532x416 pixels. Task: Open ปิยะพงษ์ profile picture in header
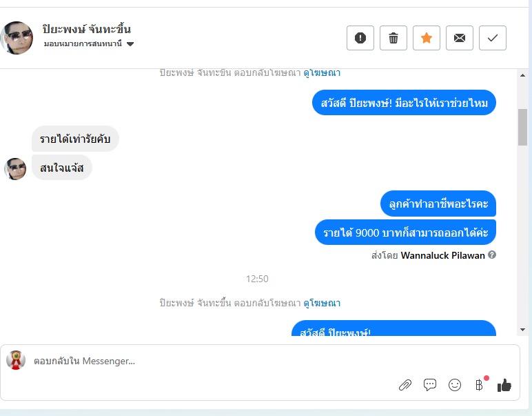coord(17,38)
